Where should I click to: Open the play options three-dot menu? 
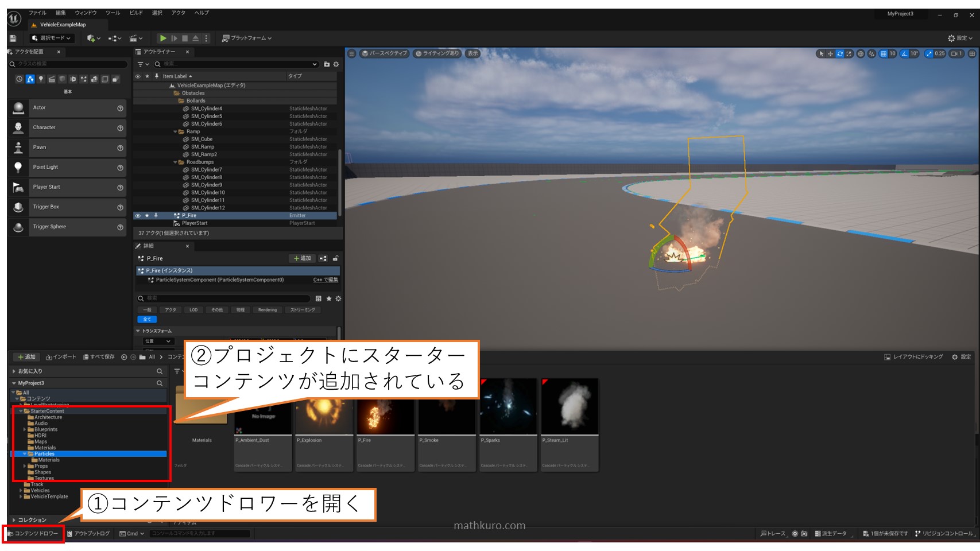tap(206, 38)
